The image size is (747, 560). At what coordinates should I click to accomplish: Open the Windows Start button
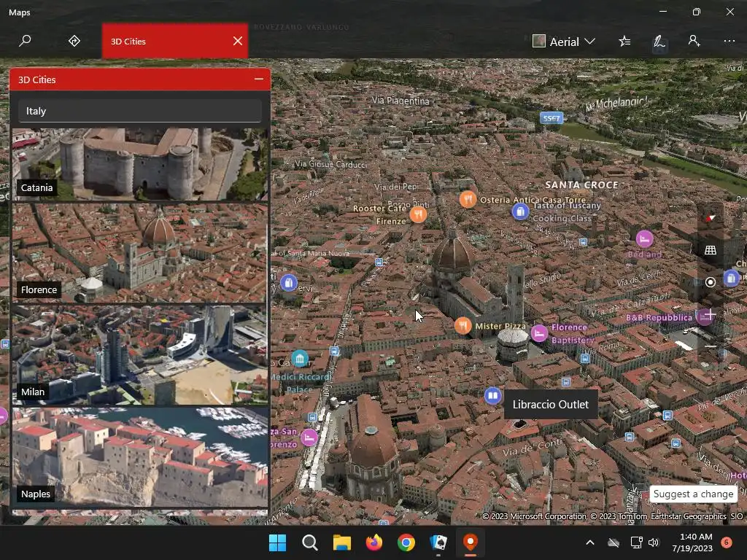click(x=277, y=542)
